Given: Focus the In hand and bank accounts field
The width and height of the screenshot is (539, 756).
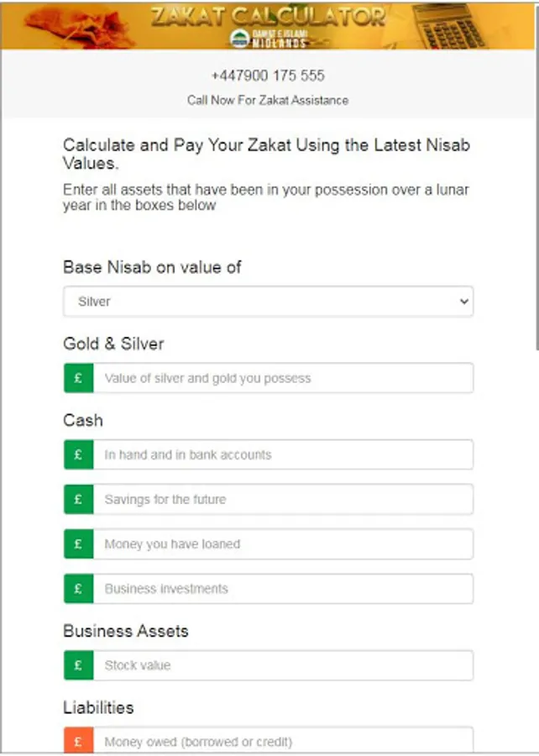Looking at the screenshot, I should pos(283,454).
